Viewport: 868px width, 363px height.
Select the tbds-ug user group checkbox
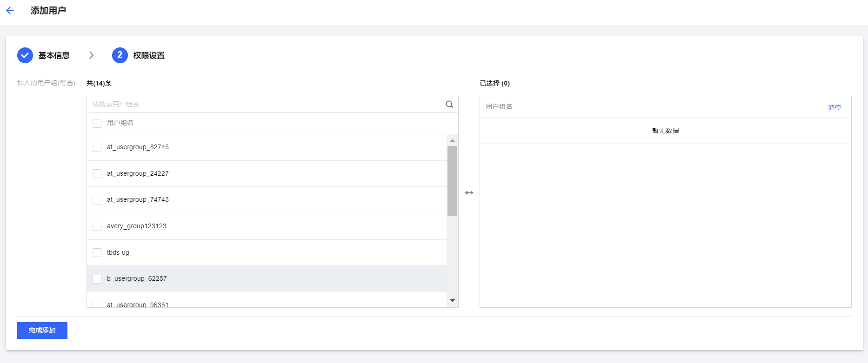(97, 252)
